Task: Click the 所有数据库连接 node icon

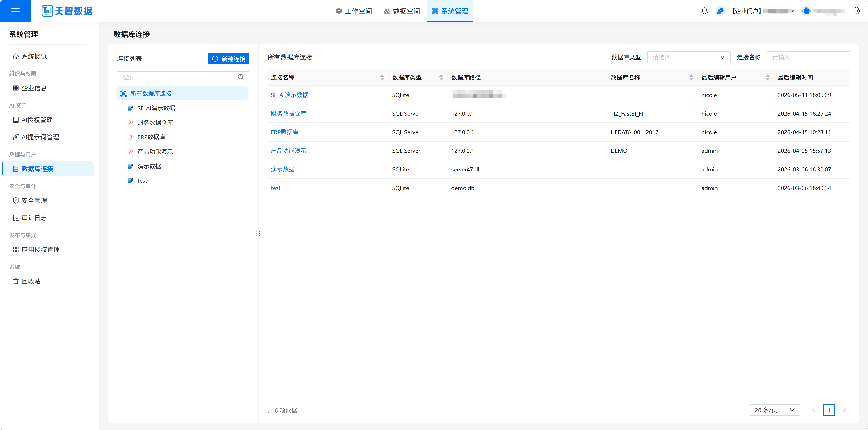Action: click(123, 94)
